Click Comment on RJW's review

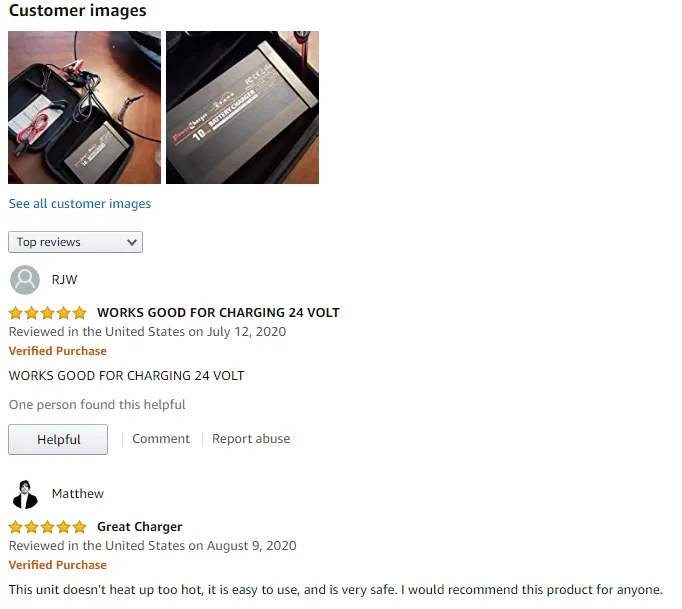[161, 438]
